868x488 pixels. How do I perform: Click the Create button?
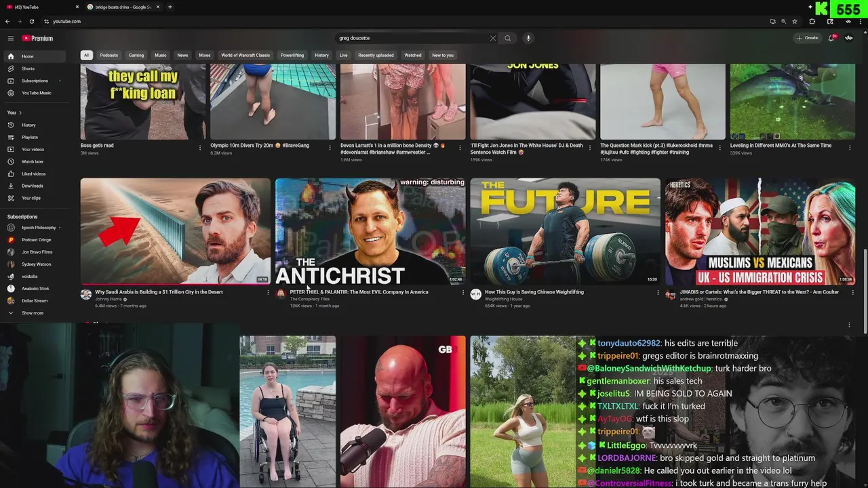pos(808,38)
